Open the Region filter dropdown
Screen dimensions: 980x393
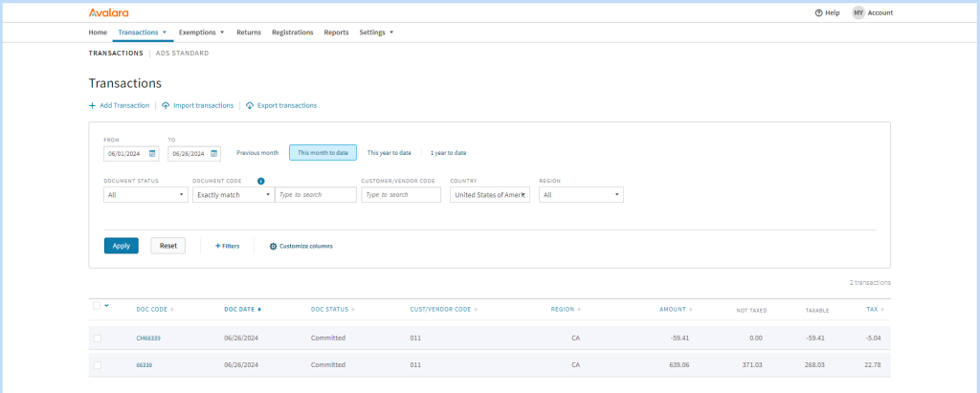point(581,195)
